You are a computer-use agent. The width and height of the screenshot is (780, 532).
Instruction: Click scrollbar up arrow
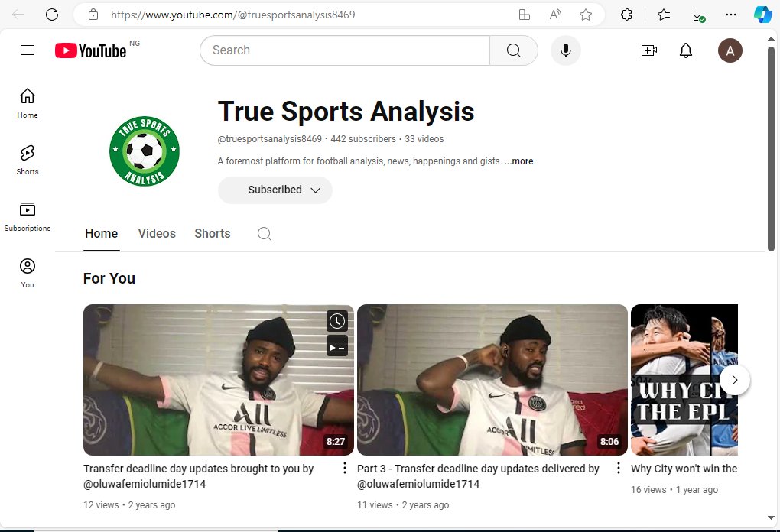771,38
